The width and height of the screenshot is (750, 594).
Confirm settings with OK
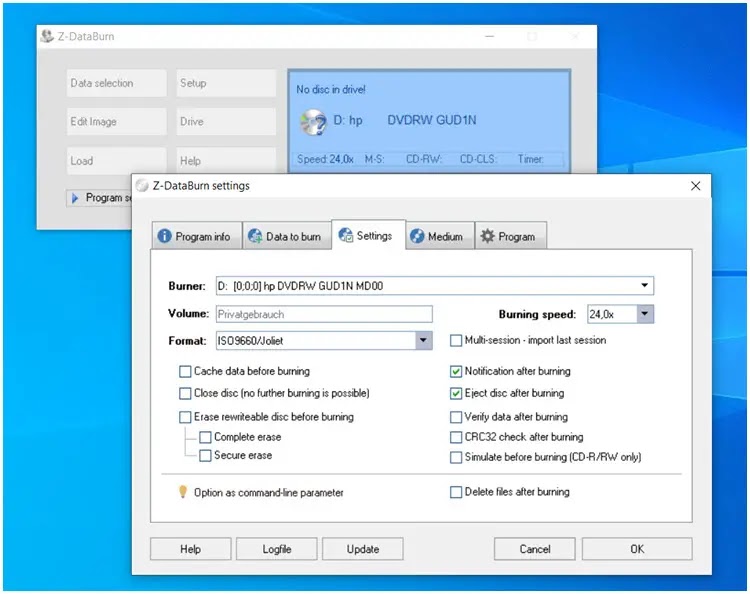[637, 549]
